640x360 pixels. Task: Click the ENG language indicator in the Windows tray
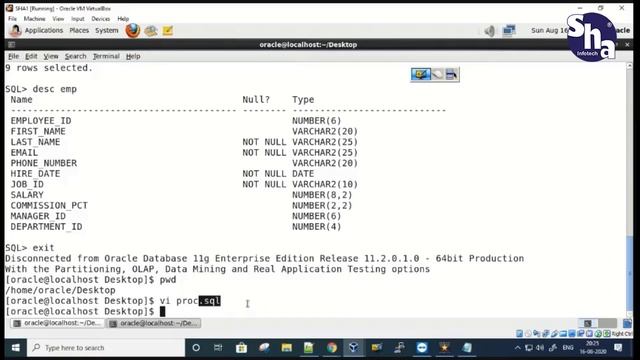(x=568, y=348)
